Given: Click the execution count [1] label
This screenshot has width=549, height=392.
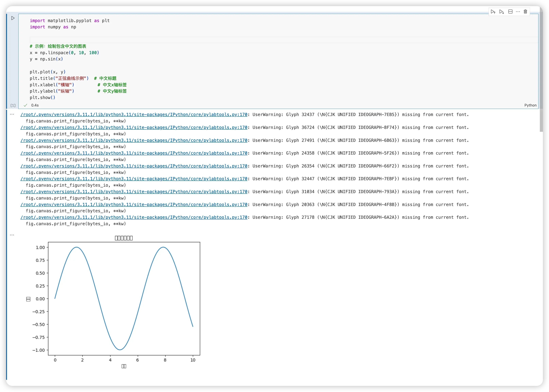Looking at the screenshot, I should click(13, 105).
